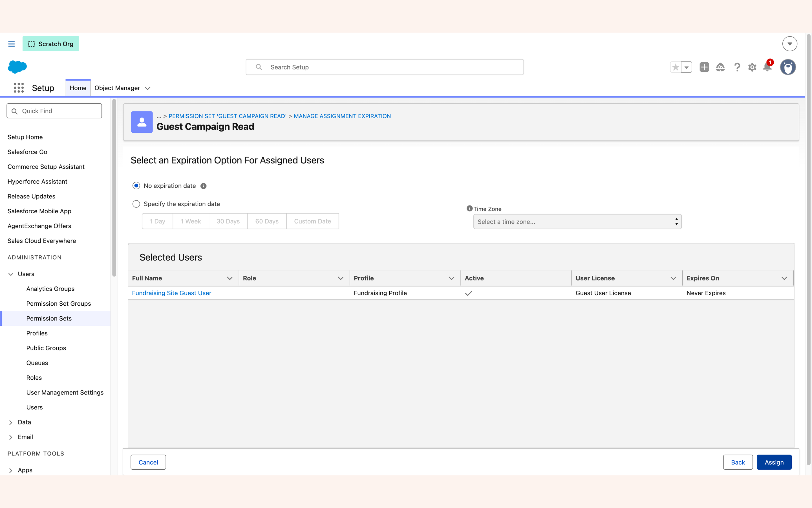This screenshot has width=812, height=508.
Task: Click Manage Assignment Expiration breadcrumb link
Action: [342, 116]
